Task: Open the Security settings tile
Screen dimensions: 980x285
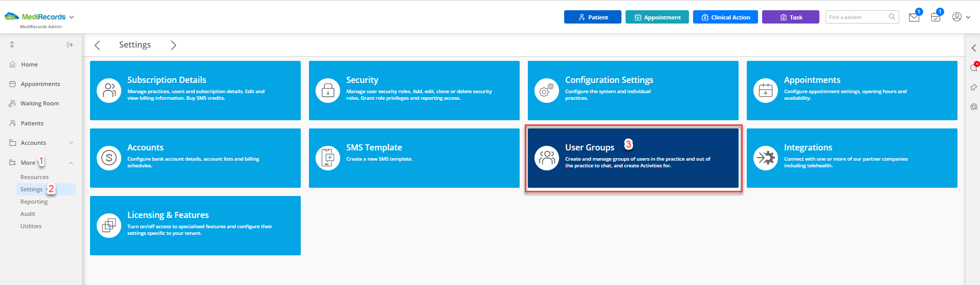Action: [x=414, y=91]
